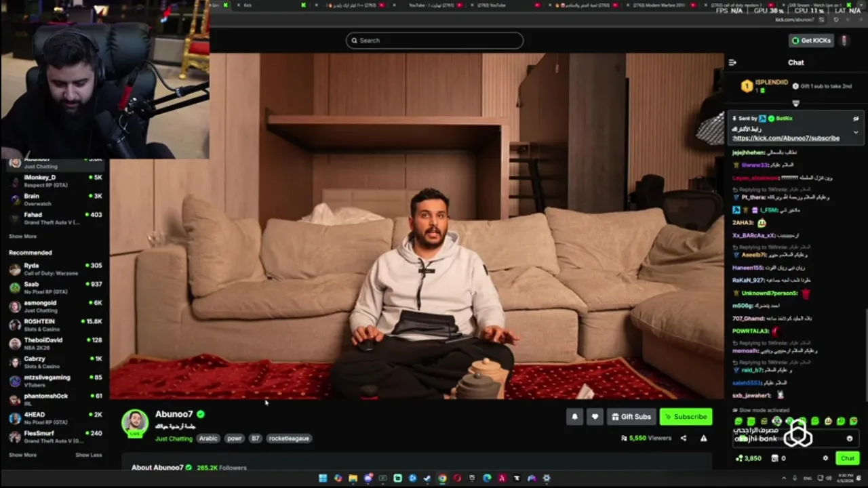Toggle follow with the heart icon
The height and width of the screenshot is (488, 868).
pos(595,417)
